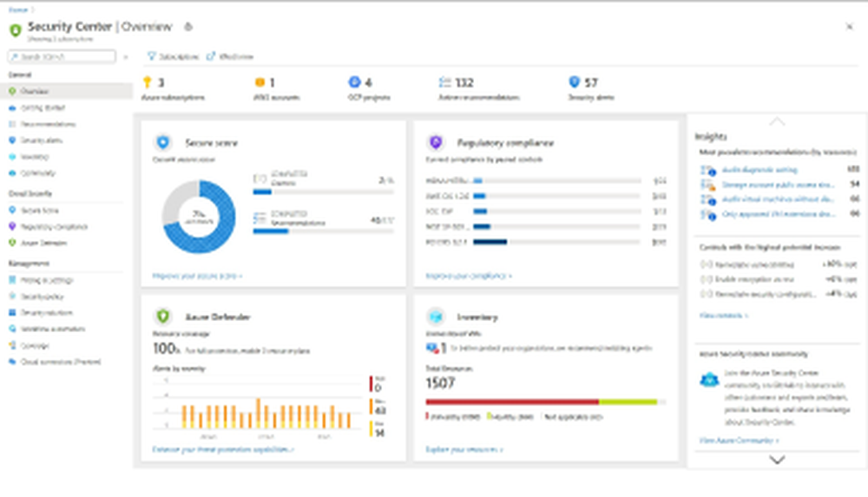Click the GCP projects icon
868x497 pixels.
point(354,82)
